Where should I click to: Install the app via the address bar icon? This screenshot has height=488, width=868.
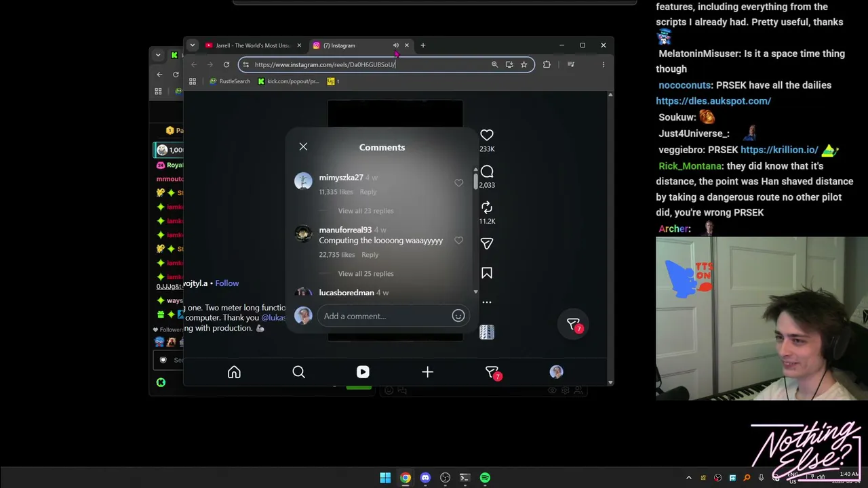click(x=509, y=64)
